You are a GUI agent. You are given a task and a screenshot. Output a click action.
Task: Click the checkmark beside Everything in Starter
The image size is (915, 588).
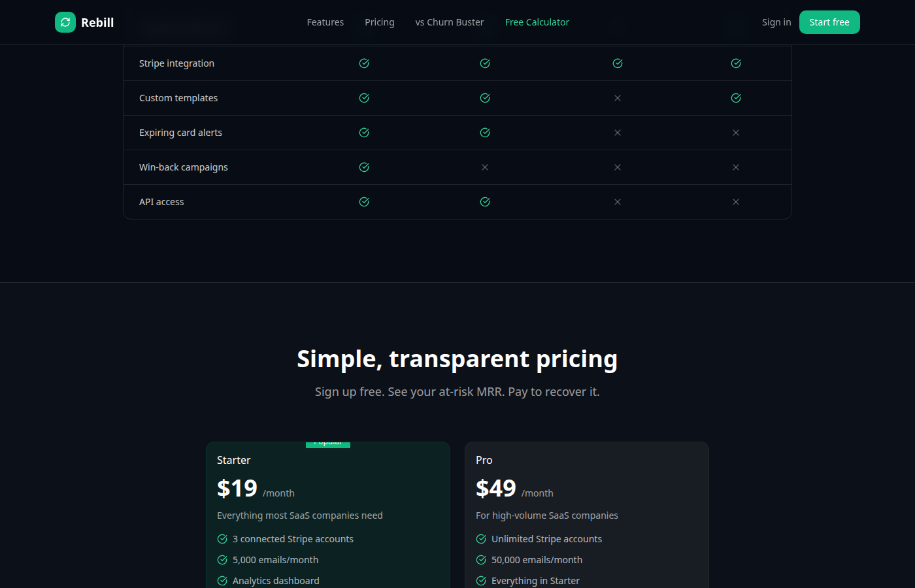coord(480,580)
